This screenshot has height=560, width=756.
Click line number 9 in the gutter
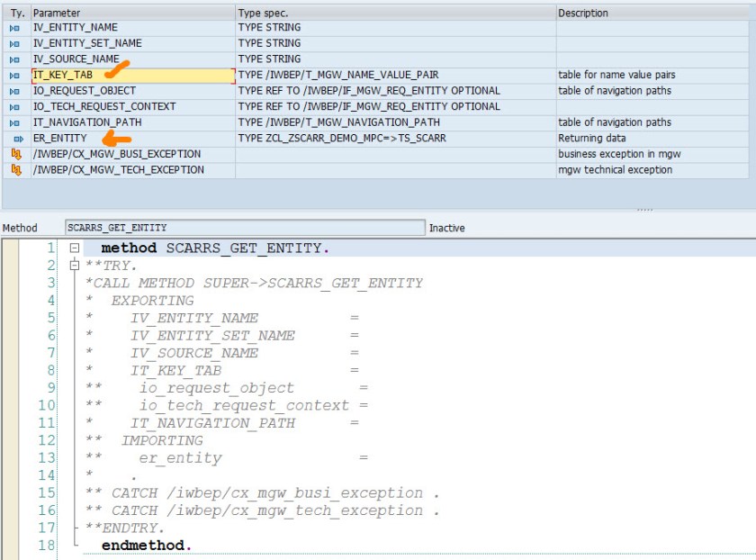point(51,388)
